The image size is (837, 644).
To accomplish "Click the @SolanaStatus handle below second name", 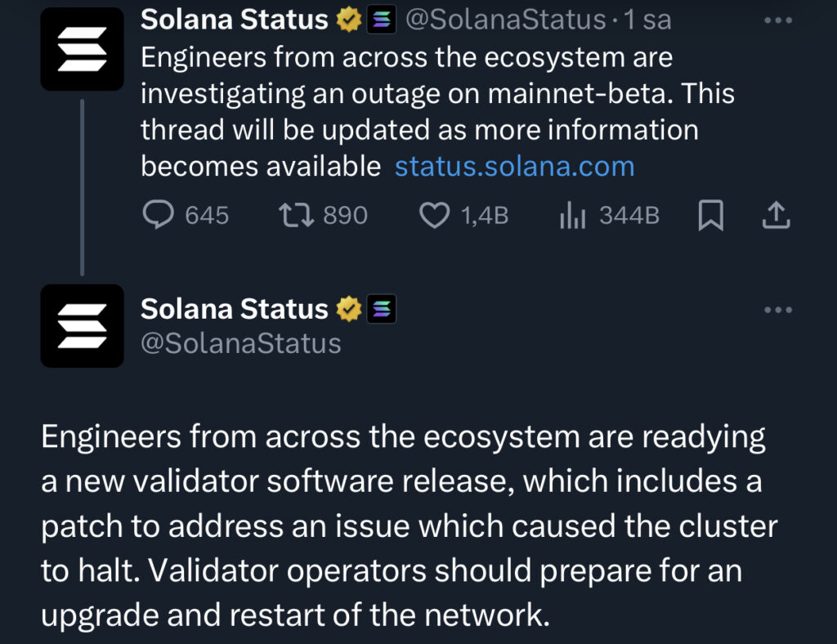I will coord(241,343).
